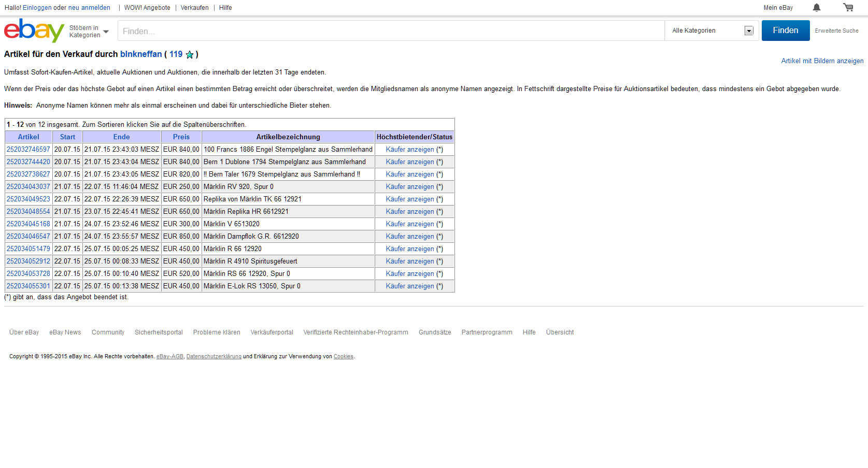Image resolution: width=868 pixels, height=468 pixels.
Task: Open item number 252034046547
Action: click(29, 236)
